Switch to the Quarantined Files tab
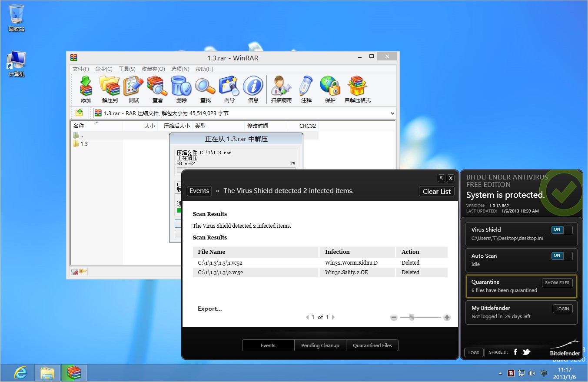 point(372,345)
